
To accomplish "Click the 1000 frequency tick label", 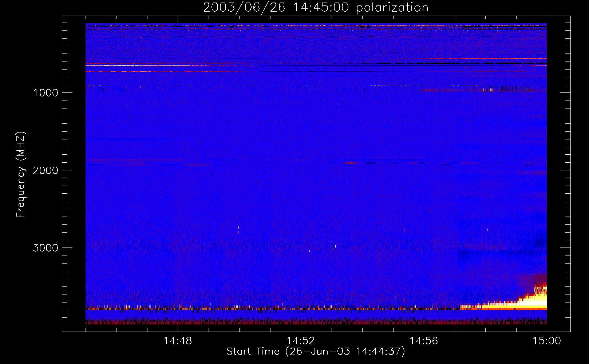I will [x=46, y=93].
